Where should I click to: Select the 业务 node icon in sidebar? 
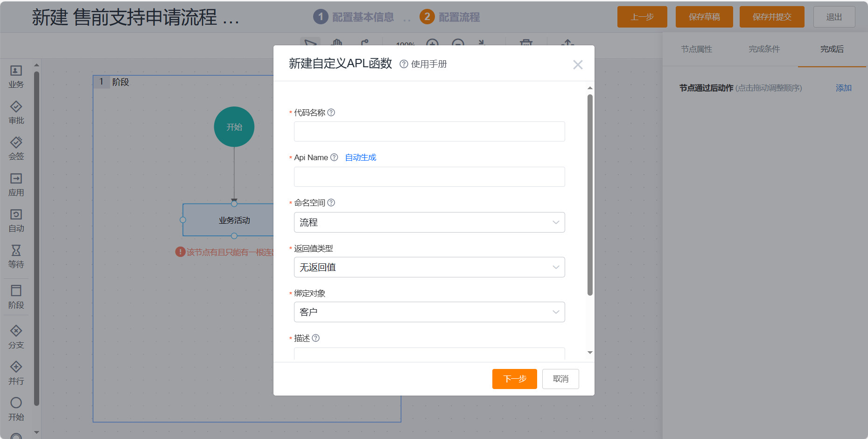(x=16, y=71)
